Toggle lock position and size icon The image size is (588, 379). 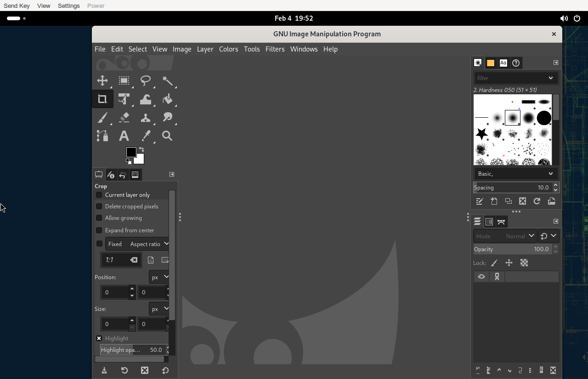(x=509, y=263)
